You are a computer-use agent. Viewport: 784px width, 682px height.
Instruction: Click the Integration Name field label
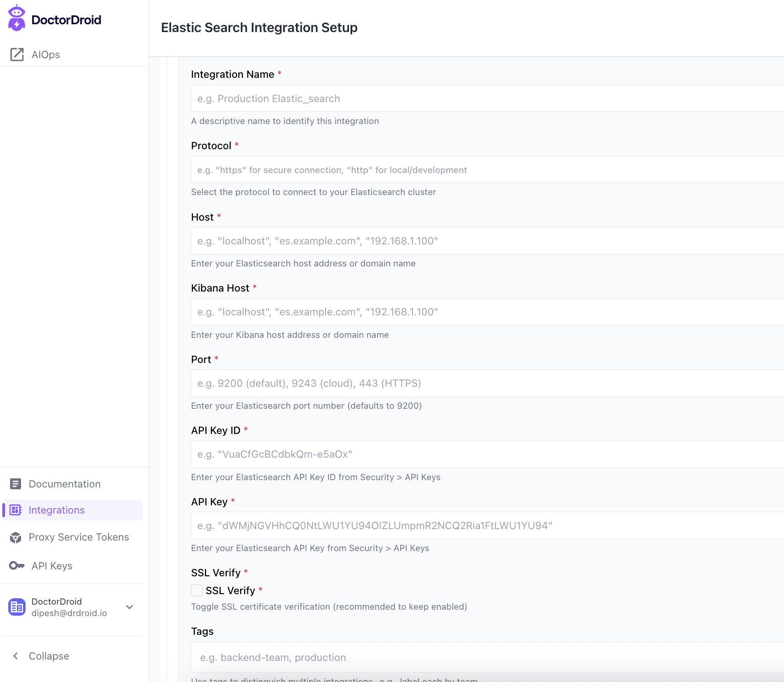233,74
